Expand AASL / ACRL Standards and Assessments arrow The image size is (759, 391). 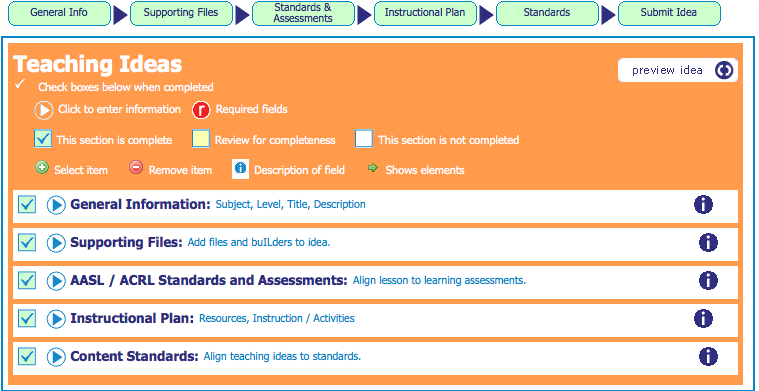[56, 281]
